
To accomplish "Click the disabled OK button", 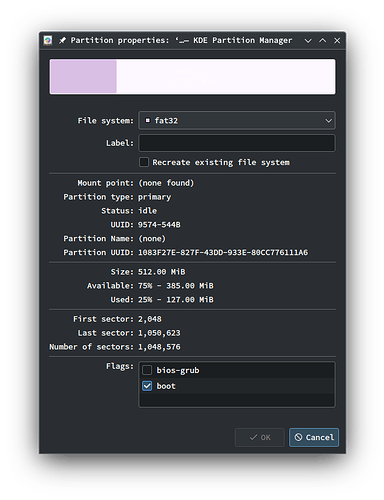I will tap(260, 437).
